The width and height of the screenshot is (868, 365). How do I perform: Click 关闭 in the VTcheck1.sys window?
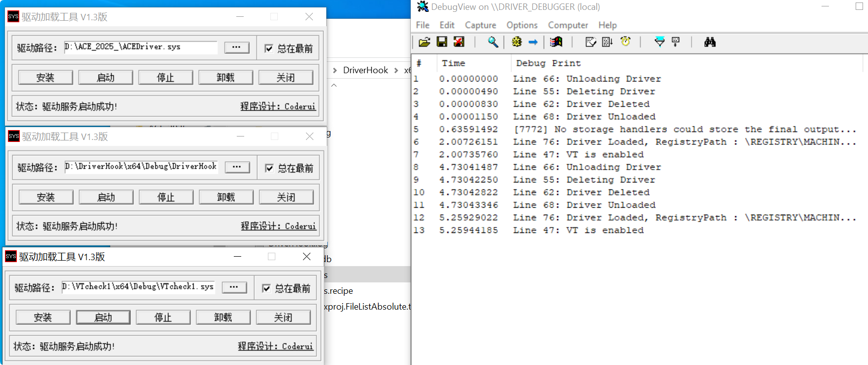pyautogui.click(x=283, y=318)
